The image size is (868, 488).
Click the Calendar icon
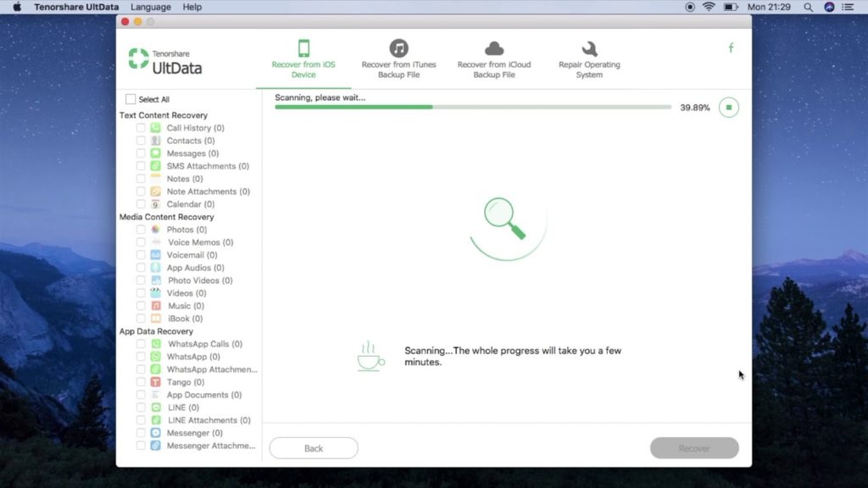coord(156,204)
